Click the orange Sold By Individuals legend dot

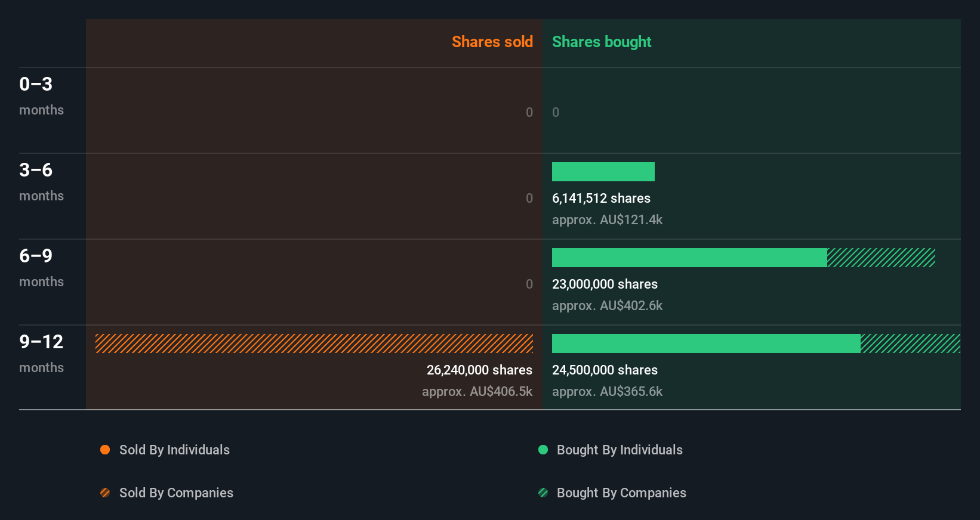[105, 450]
